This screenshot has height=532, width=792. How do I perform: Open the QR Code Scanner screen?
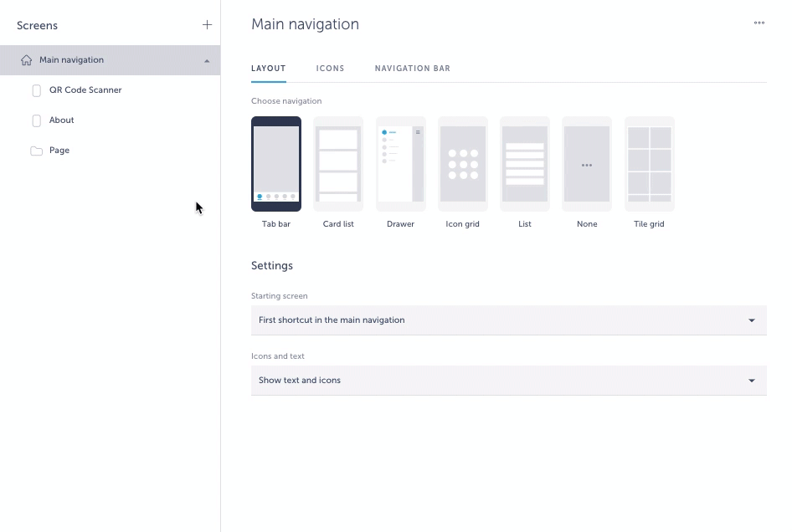click(x=111, y=90)
